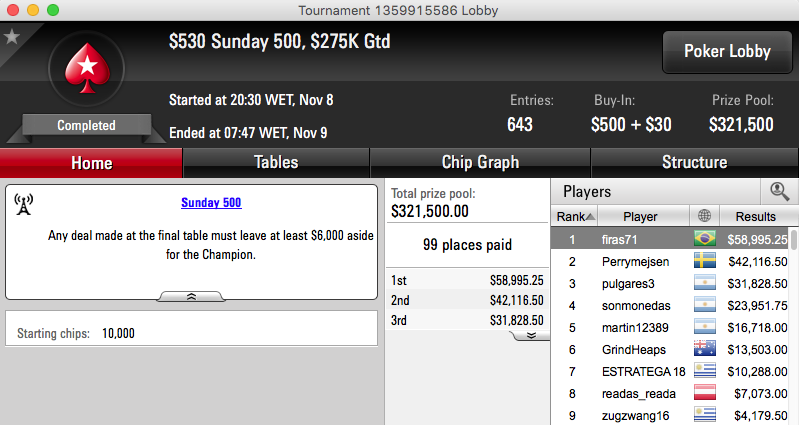This screenshot has width=799, height=425.
Task: Click the broadcast antenna icon
Action: pyautogui.click(x=23, y=204)
